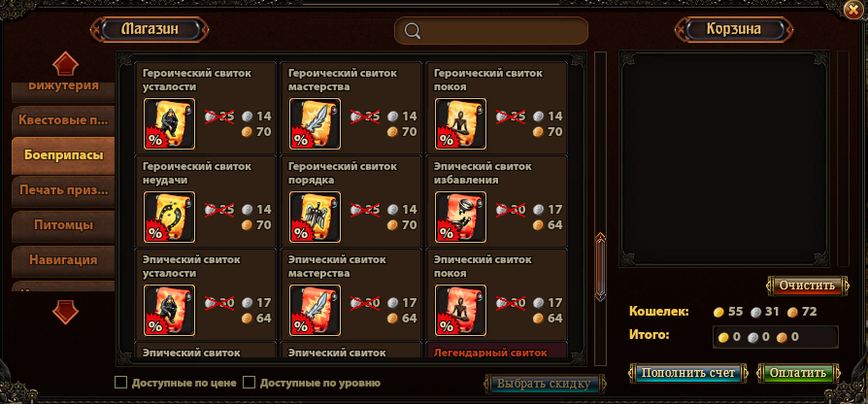Select the Heroic order scroll icon (Героический свиток порядка)
The height and width of the screenshot is (404, 868).
click(315, 217)
